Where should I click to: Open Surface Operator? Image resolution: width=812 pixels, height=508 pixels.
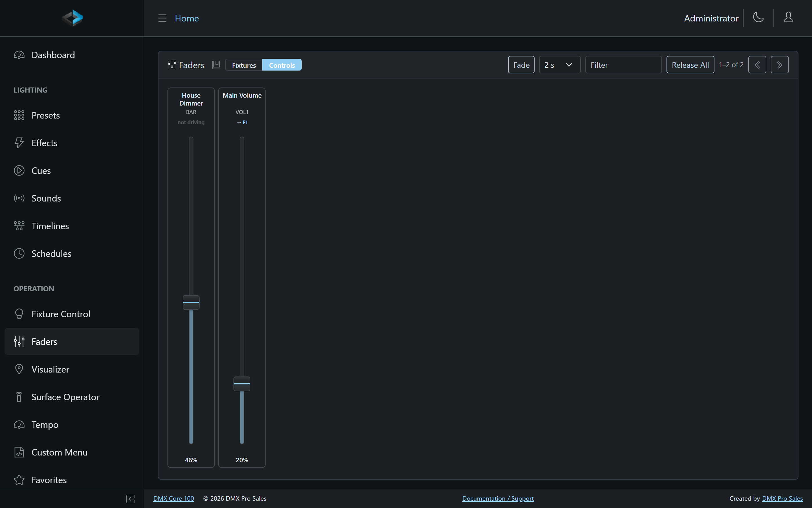coord(72,397)
